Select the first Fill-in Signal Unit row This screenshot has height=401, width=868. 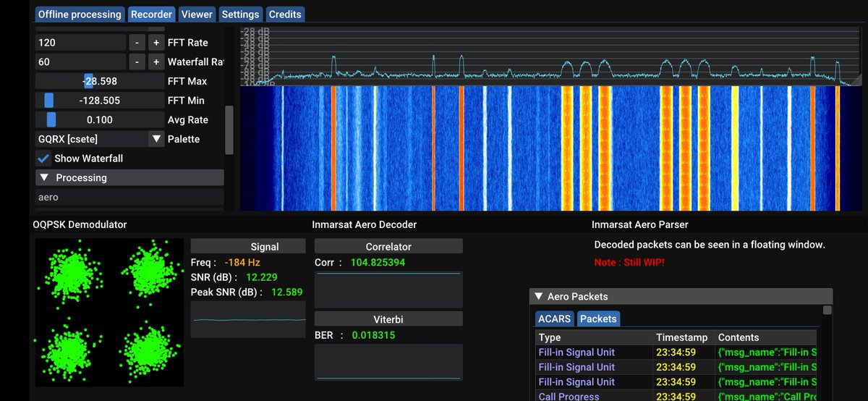[676, 353]
